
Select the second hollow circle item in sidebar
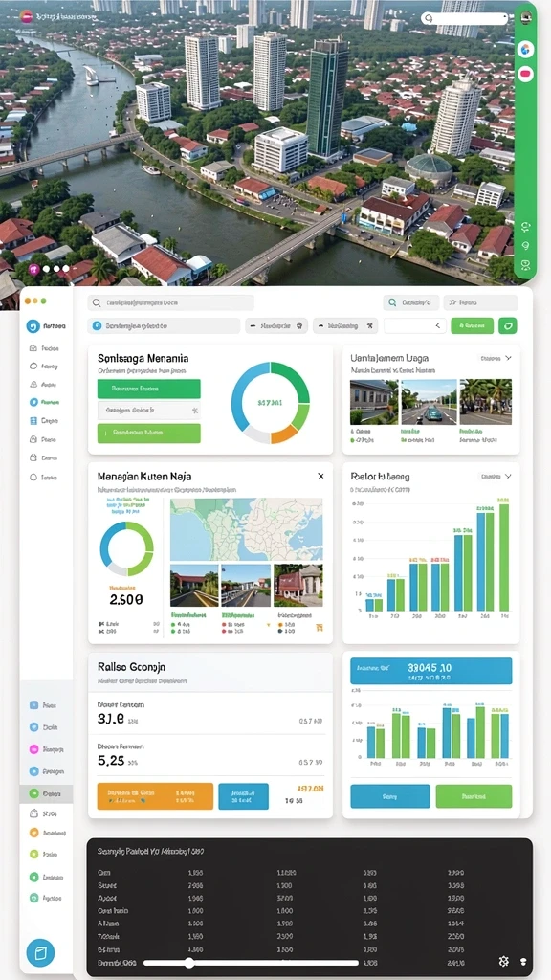tap(33, 367)
